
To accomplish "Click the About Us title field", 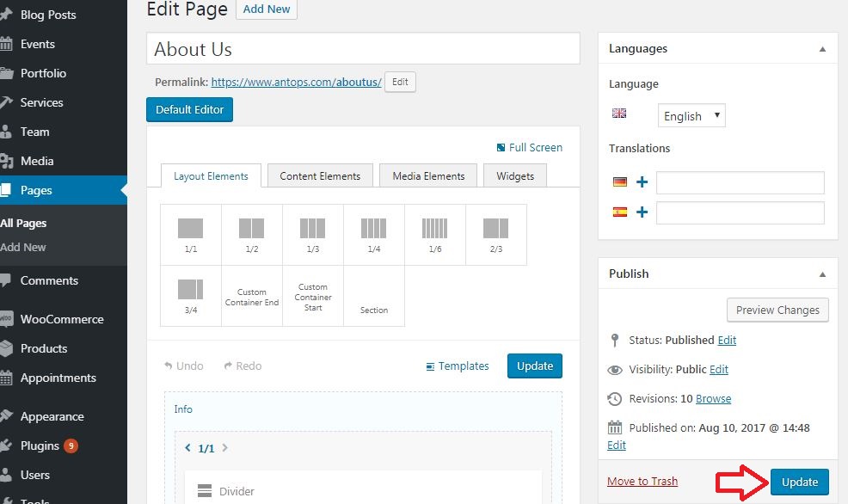I will (x=363, y=49).
